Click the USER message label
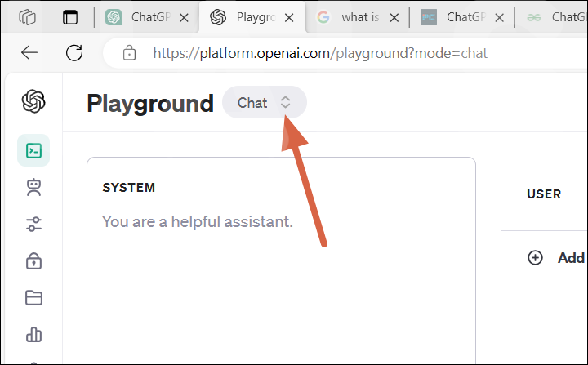 pyautogui.click(x=544, y=194)
